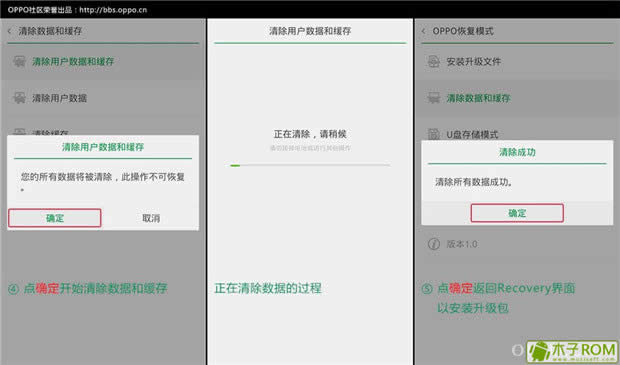Click the 安装升级文件 icon
This screenshot has height=365, width=620.
coord(434,61)
